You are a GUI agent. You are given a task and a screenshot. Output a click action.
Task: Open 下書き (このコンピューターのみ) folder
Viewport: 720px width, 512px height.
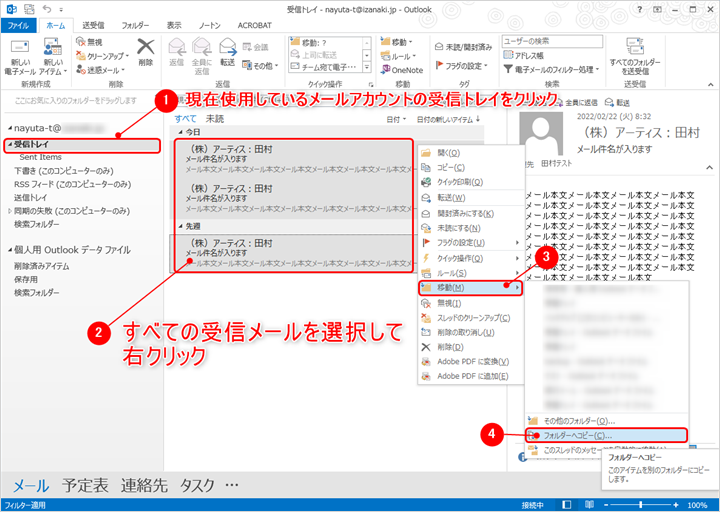pyautogui.click(x=64, y=171)
